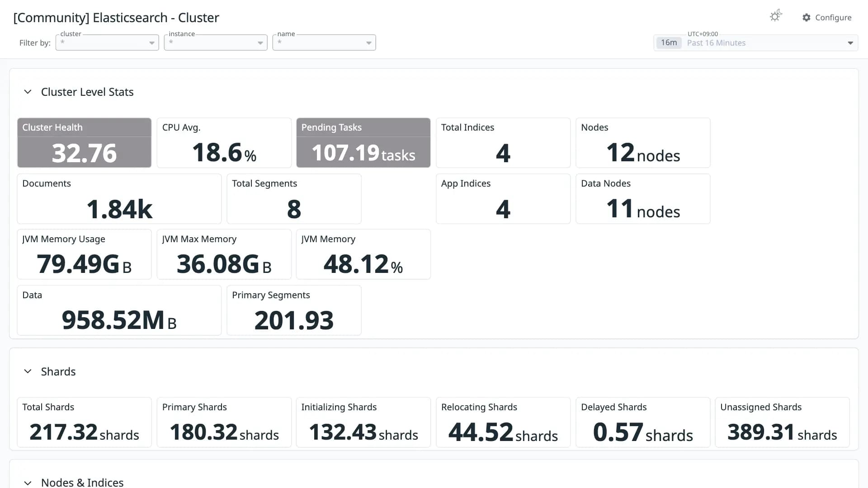Click the Data value 958.52MB
This screenshot has width=868, height=488.
[119, 320]
